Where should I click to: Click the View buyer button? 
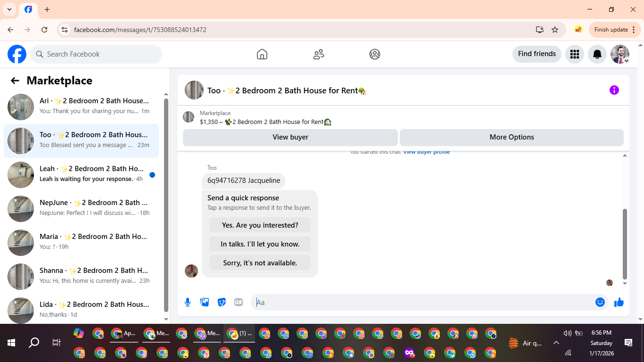(x=290, y=137)
